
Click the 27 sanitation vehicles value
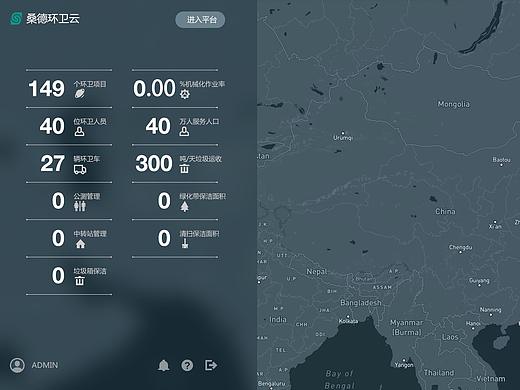pyautogui.click(x=52, y=163)
